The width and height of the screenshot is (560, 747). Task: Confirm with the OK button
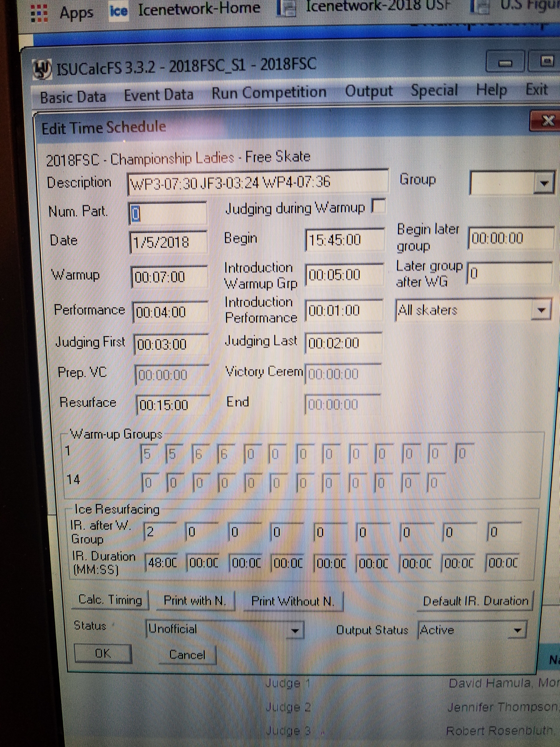[103, 653]
